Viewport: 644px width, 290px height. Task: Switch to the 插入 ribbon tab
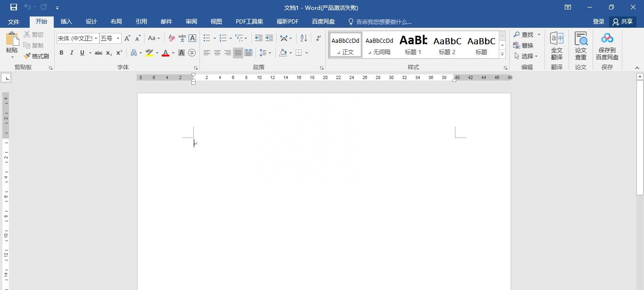click(x=66, y=21)
